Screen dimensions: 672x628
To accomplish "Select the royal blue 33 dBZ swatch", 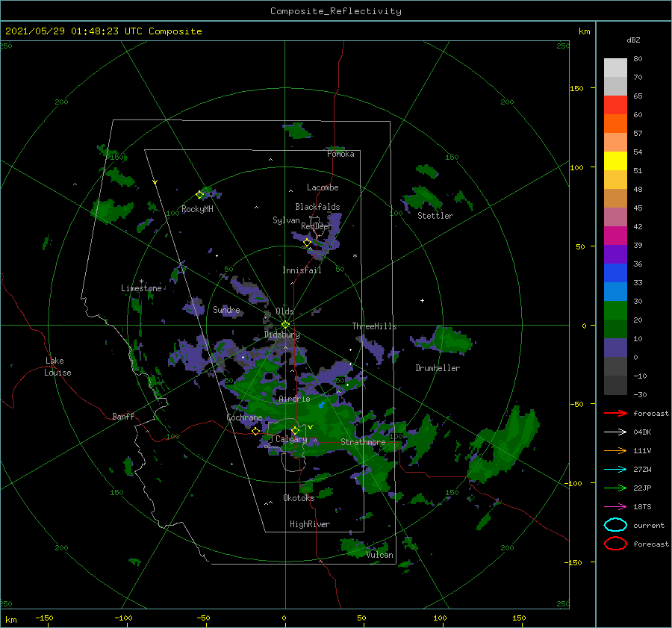I will (615, 273).
